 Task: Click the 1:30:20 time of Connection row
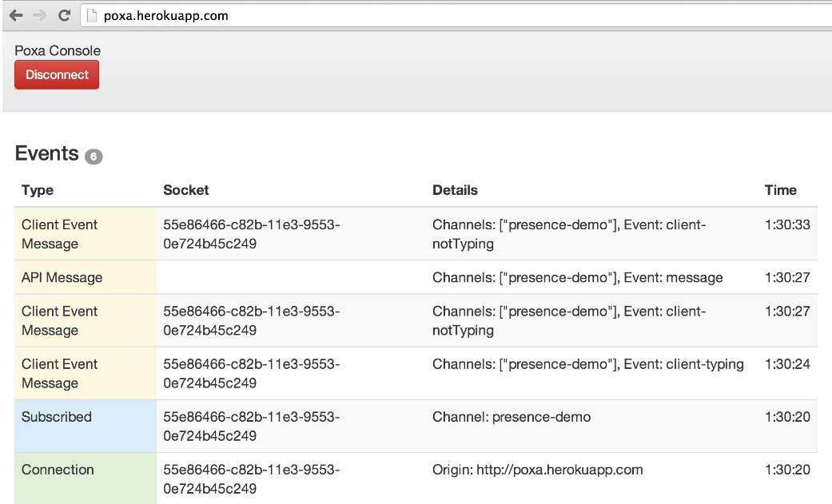(x=787, y=470)
